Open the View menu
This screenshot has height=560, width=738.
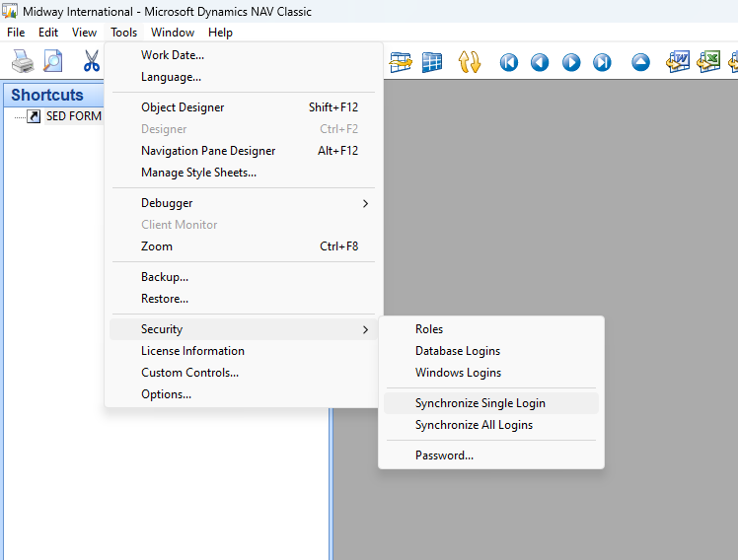click(84, 33)
